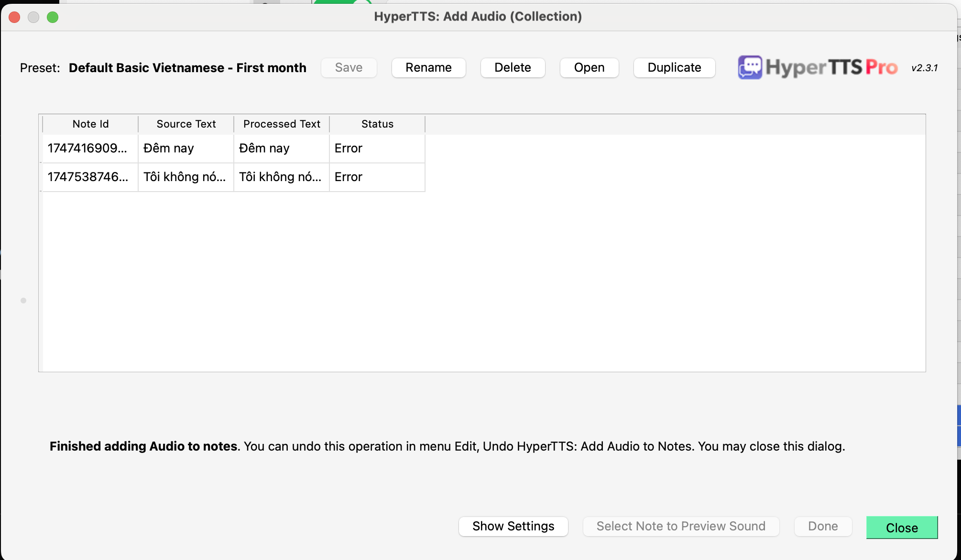Select the Source Text column header
This screenshot has height=560, width=961.
[x=186, y=124]
